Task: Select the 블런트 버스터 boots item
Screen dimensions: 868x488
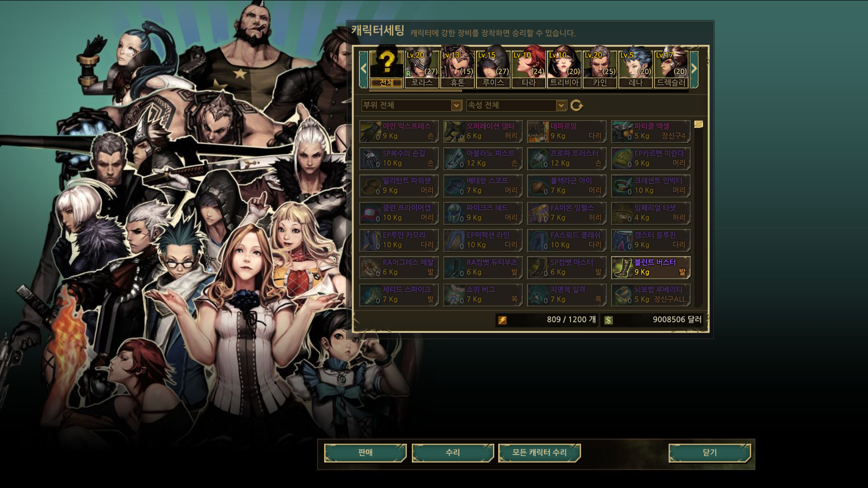Action: [651, 267]
